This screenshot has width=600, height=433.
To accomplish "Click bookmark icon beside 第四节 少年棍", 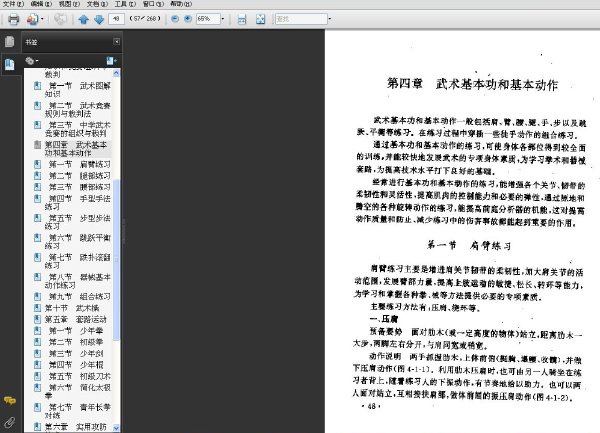I will coord(38,365).
